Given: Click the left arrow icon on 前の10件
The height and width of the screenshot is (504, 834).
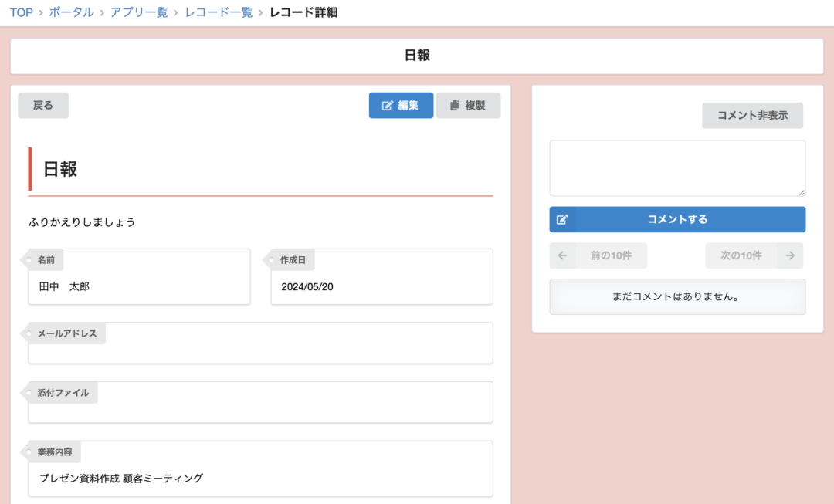Looking at the screenshot, I should pos(563,255).
